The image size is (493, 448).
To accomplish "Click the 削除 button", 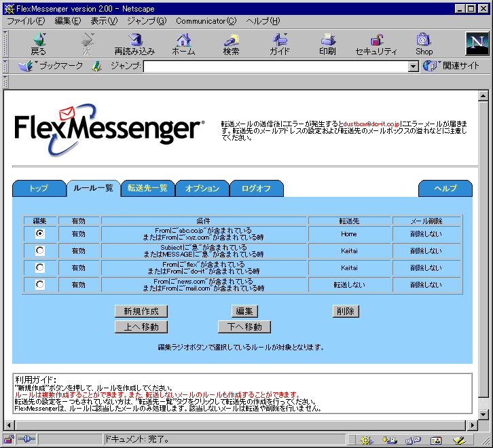I will click(346, 312).
